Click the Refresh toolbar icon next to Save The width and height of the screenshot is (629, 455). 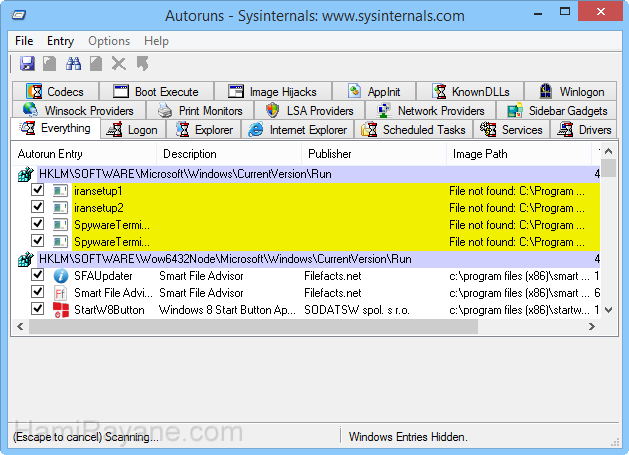50,63
